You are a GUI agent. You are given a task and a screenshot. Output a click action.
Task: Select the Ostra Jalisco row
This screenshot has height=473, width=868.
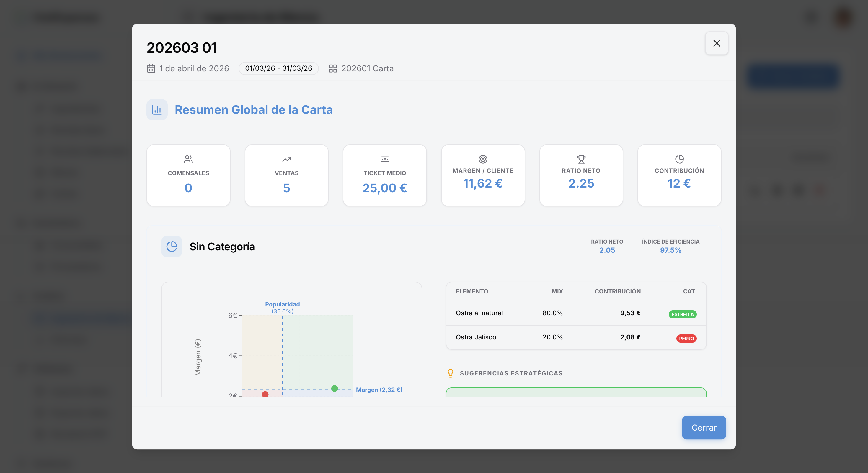[576, 337]
